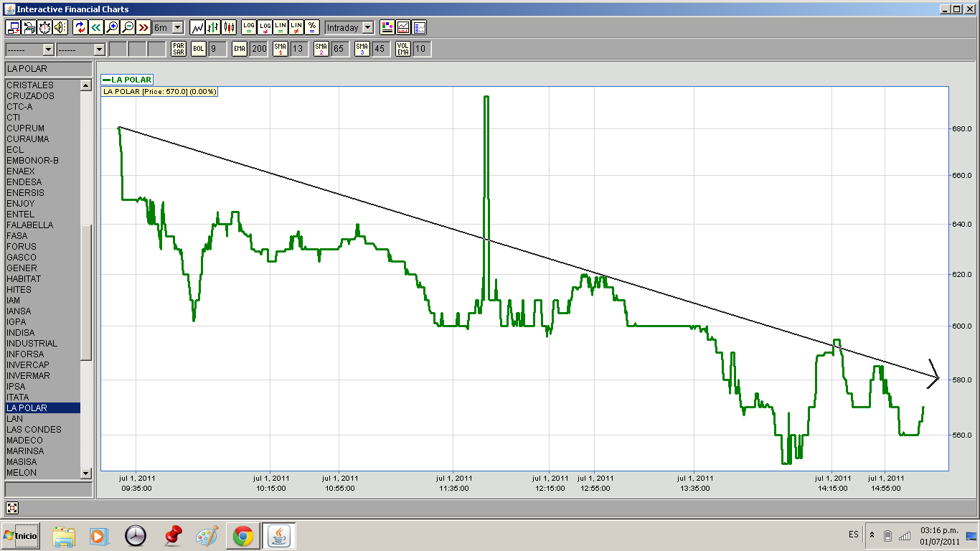Click the SMA 1 period field showing 13
The image size is (980, 551).
coord(299,49)
